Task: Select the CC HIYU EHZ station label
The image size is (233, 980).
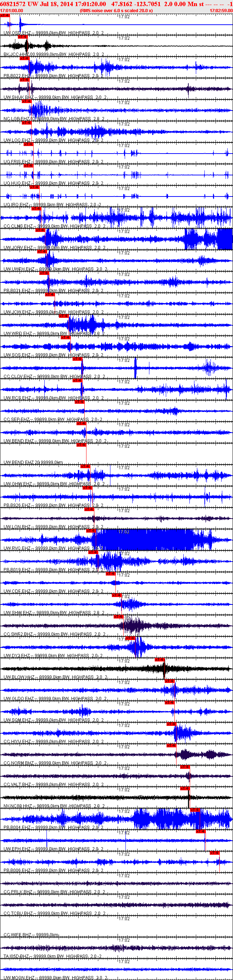Action: (53, 742)
